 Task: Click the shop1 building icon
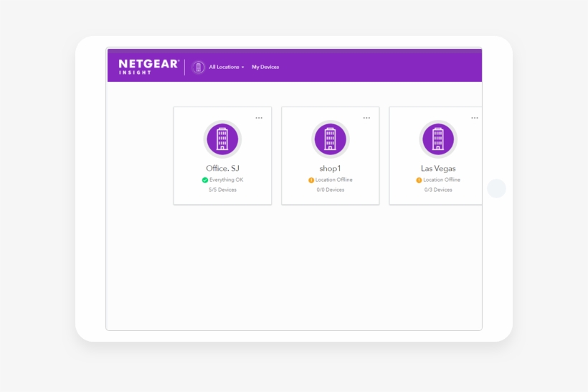331,139
